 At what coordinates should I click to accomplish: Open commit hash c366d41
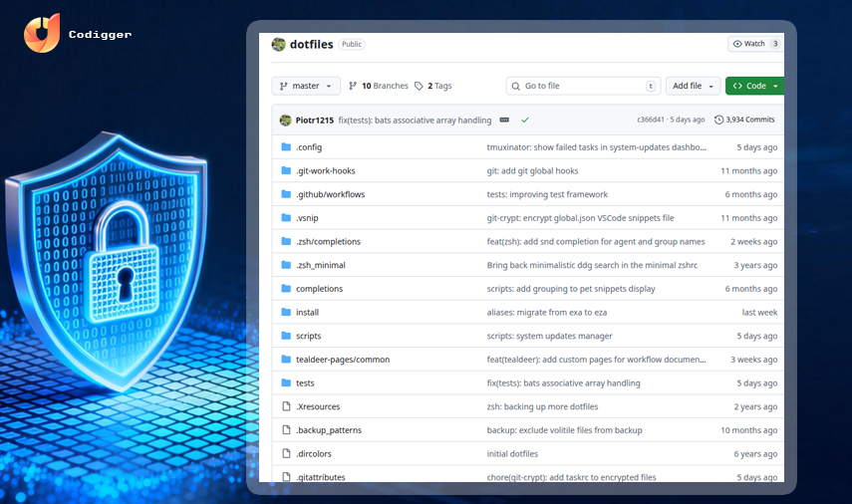(651, 120)
